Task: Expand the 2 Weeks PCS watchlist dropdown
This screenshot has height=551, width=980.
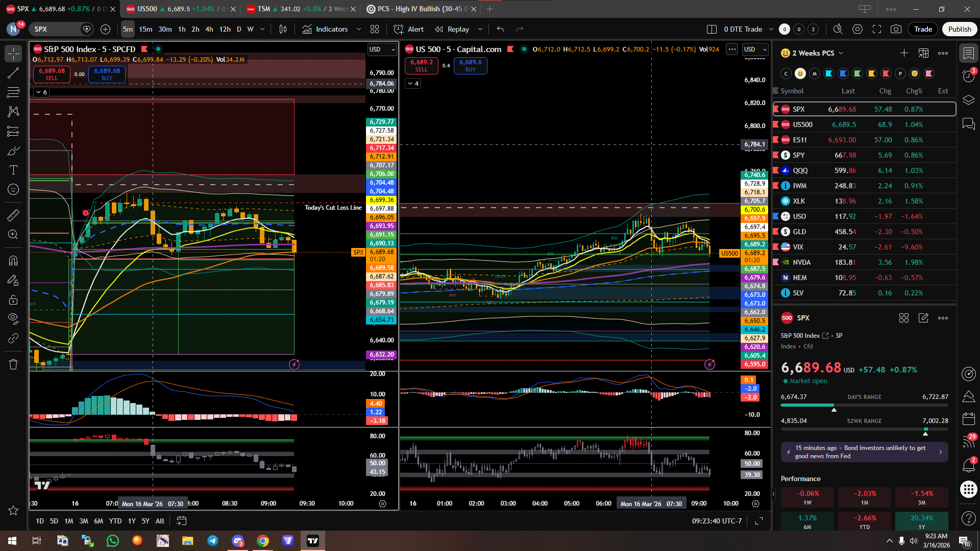Action: [x=841, y=53]
